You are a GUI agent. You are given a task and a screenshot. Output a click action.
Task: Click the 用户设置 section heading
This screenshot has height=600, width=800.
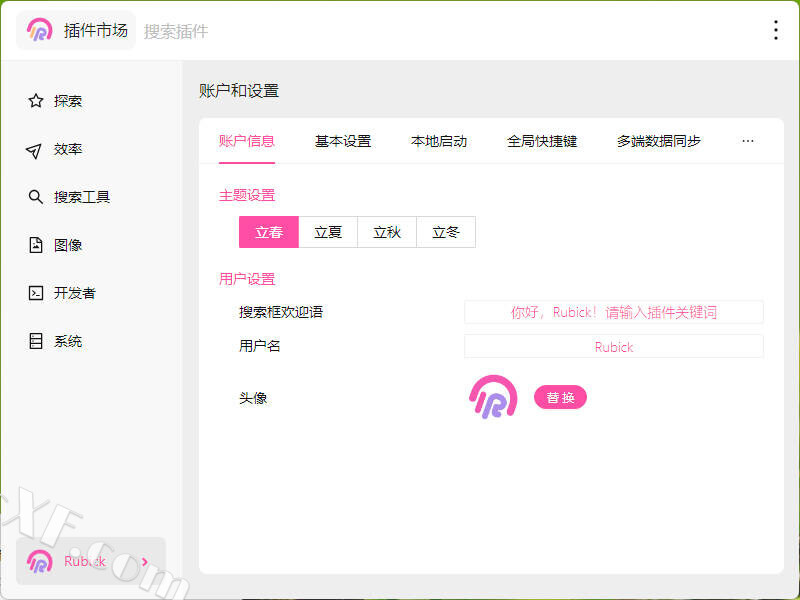pyautogui.click(x=247, y=279)
